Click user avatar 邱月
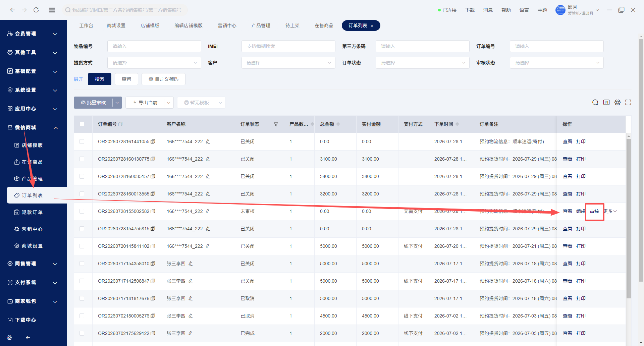 (x=560, y=10)
